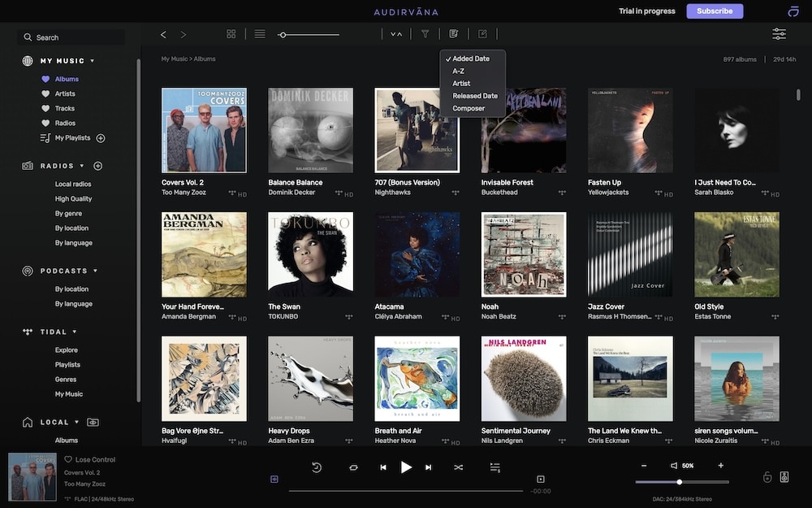
Task: Skip to next track
Action: tap(428, 467)
